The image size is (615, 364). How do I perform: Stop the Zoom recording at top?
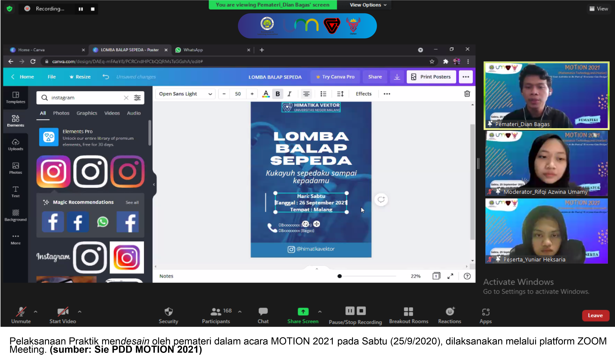tap(92, 9)
